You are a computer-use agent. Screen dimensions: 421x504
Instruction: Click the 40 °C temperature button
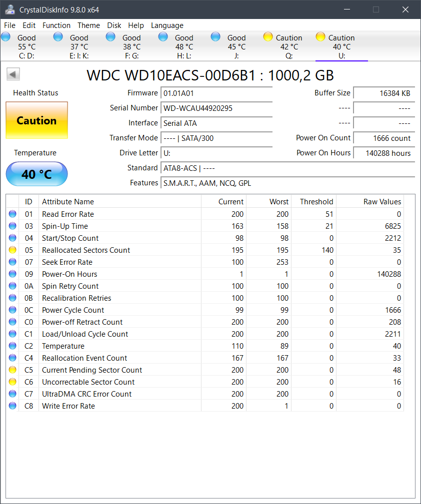point(36,174)
